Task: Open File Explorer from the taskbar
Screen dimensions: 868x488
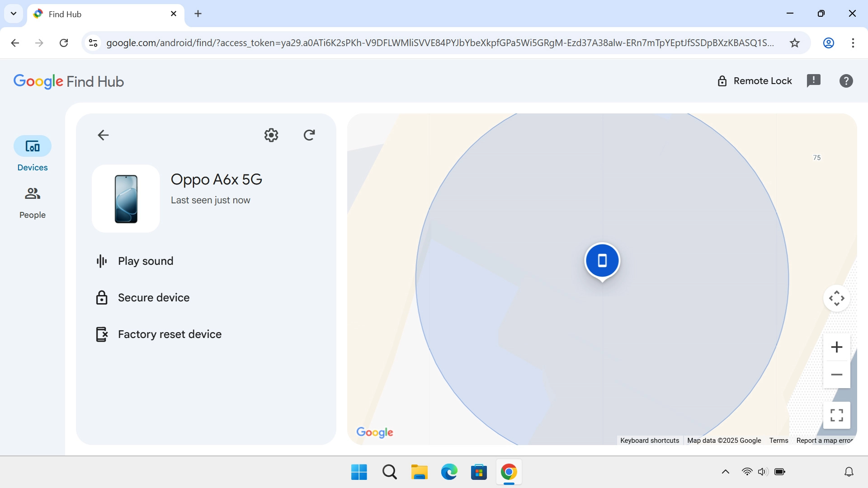Action: (419, 471)
